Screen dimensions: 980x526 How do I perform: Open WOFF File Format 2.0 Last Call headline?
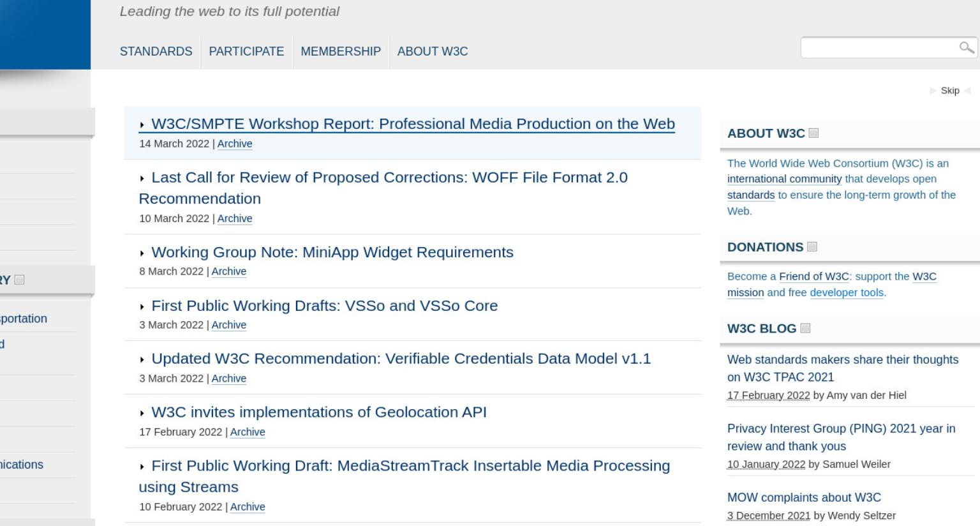[383, 188]
